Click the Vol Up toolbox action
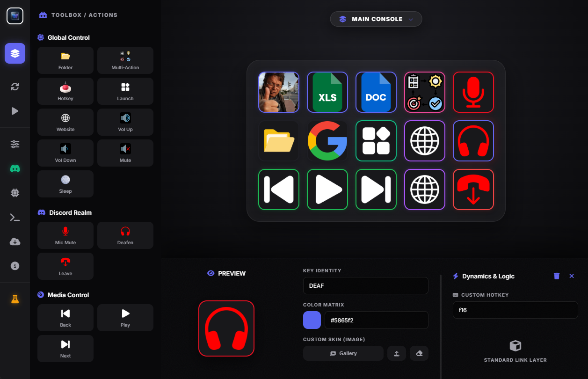This screenshot has height=379, width=588. coord(125,122)
